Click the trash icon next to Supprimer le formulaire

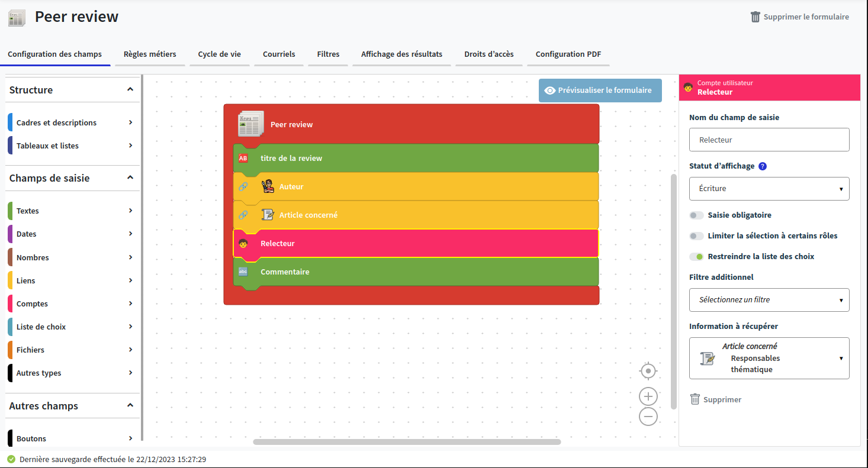[x=756, y=17]
